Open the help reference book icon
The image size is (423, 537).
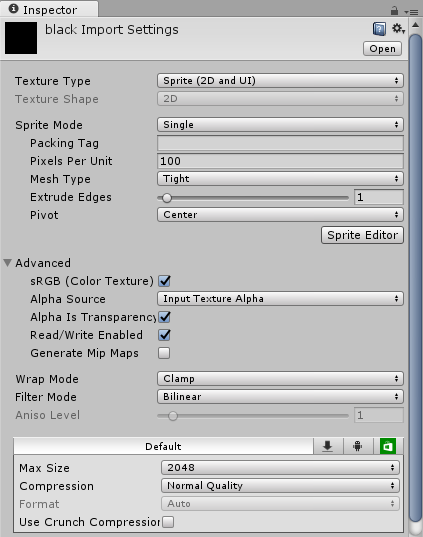click(379, 29)
